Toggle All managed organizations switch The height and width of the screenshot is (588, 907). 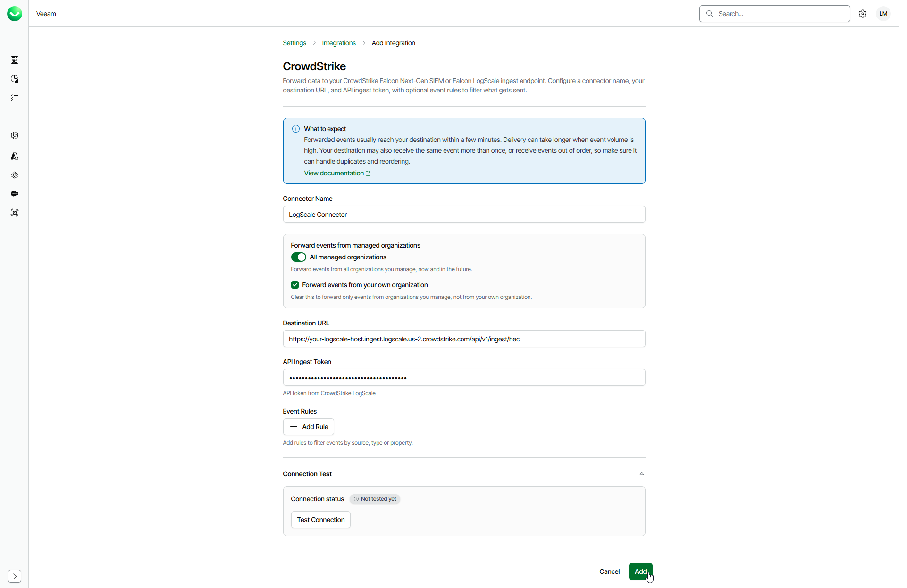[298, 257]
